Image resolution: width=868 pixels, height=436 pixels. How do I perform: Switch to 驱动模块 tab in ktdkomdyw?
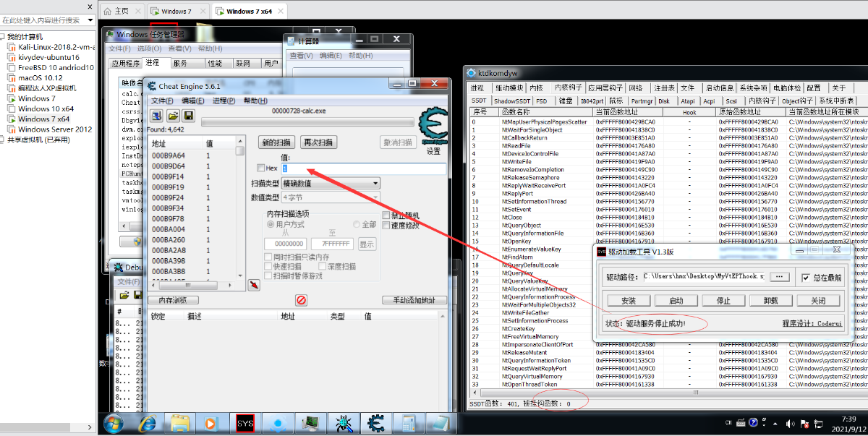pos(508,87)
